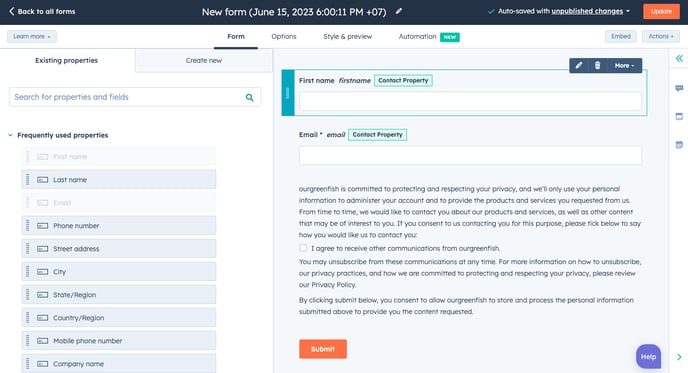
Task: Click the Embed button
Action: (x=621, y=36)
